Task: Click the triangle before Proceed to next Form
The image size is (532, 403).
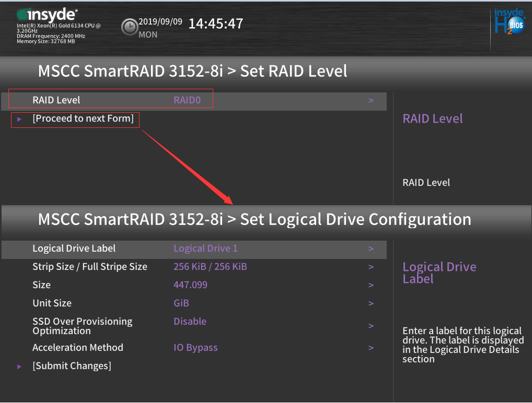Action: click(19, 120)
